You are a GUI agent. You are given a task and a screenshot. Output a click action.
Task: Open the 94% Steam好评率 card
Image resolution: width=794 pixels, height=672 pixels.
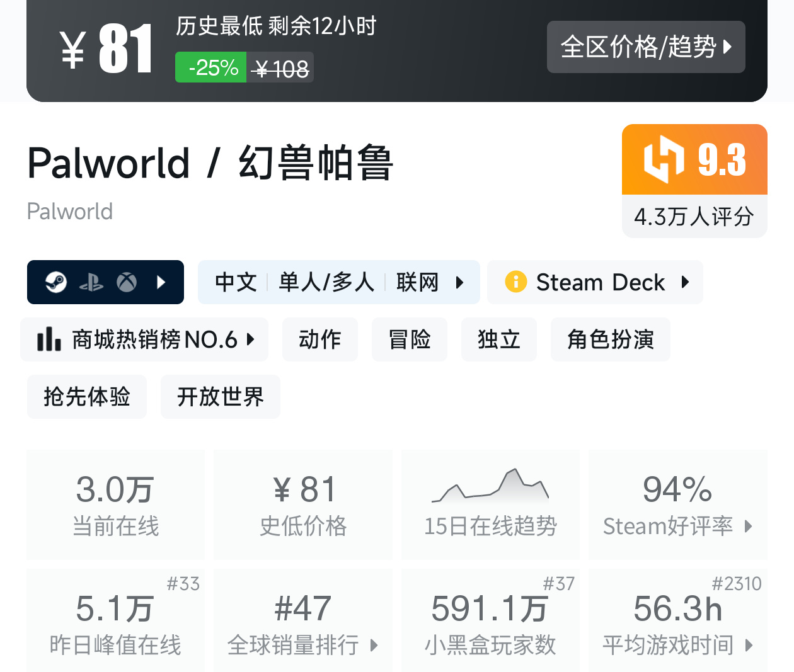[x=678, y=504]
